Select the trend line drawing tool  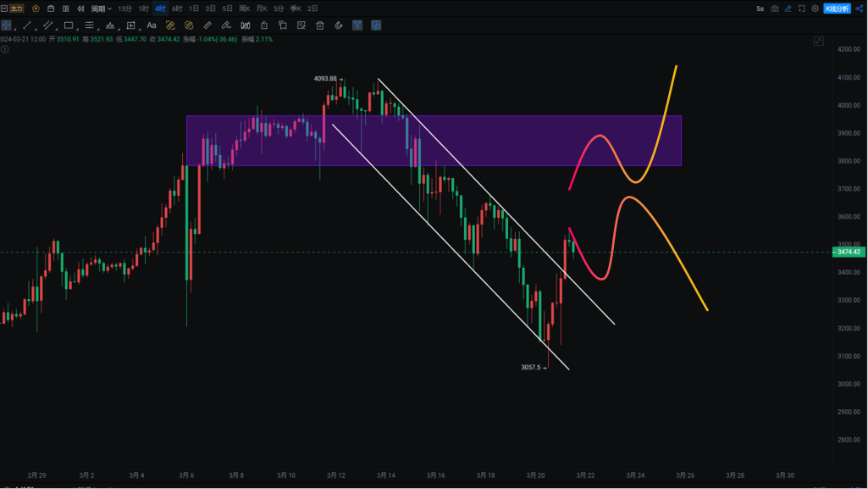27,25
